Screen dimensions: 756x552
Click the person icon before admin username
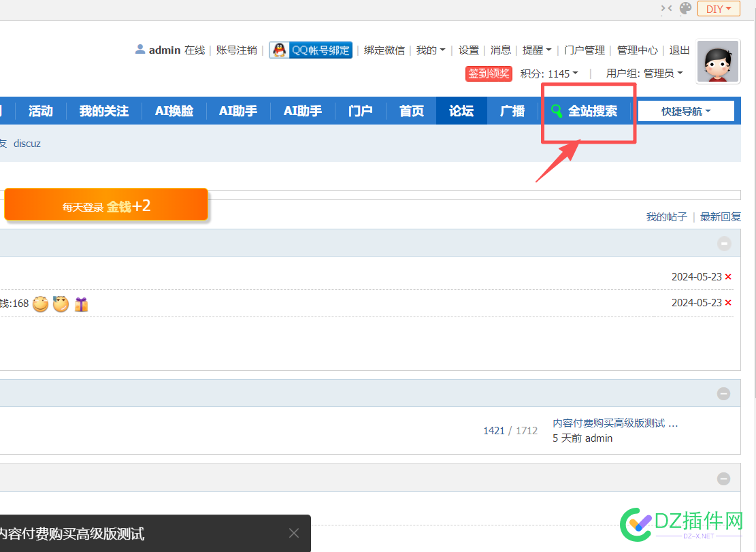[x=139, y=49]
